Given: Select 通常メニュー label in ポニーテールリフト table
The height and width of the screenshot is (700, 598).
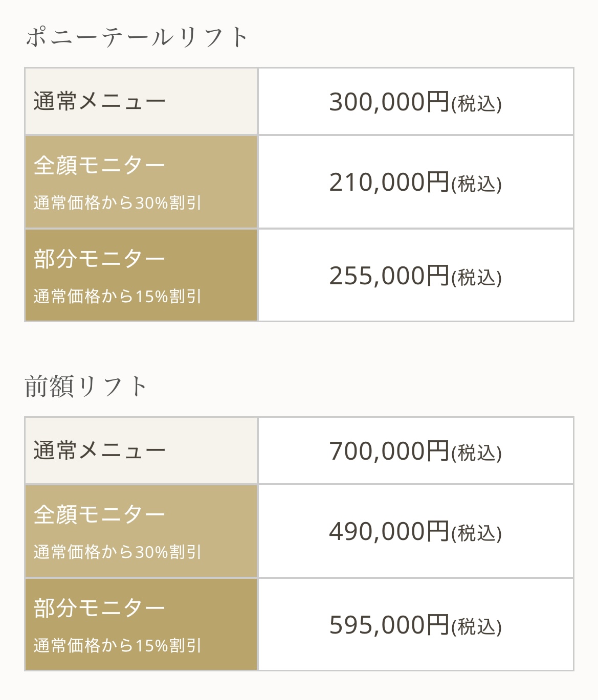Looking at the screenshot, I should click(x=100, y=101).
